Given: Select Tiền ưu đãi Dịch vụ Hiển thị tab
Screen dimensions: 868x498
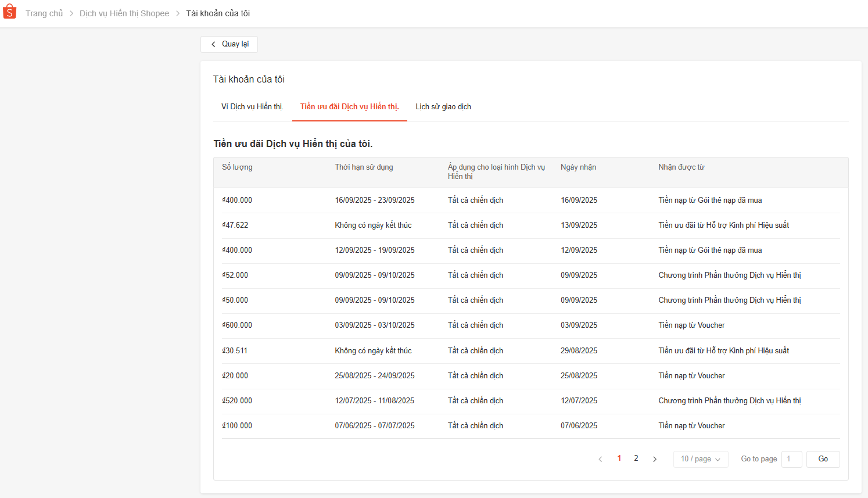Looking at the screenshot, I should (x=349, y=107).
